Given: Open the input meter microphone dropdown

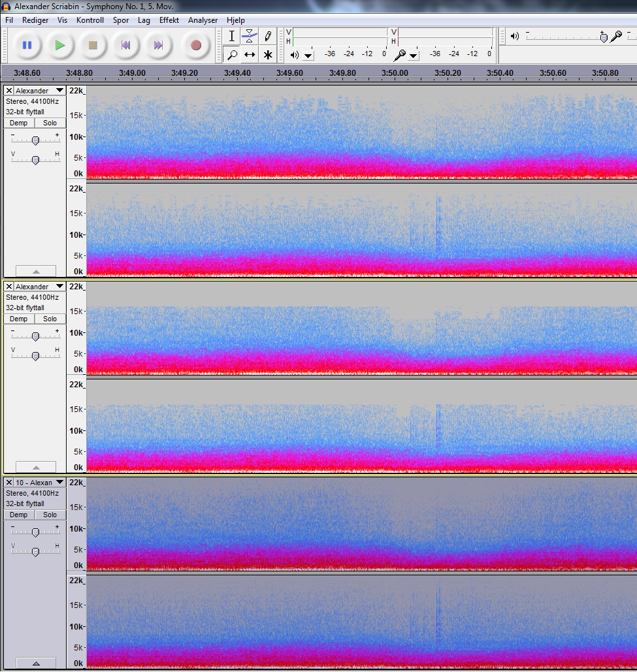Looking at the screenshot, I should point(413,56).
